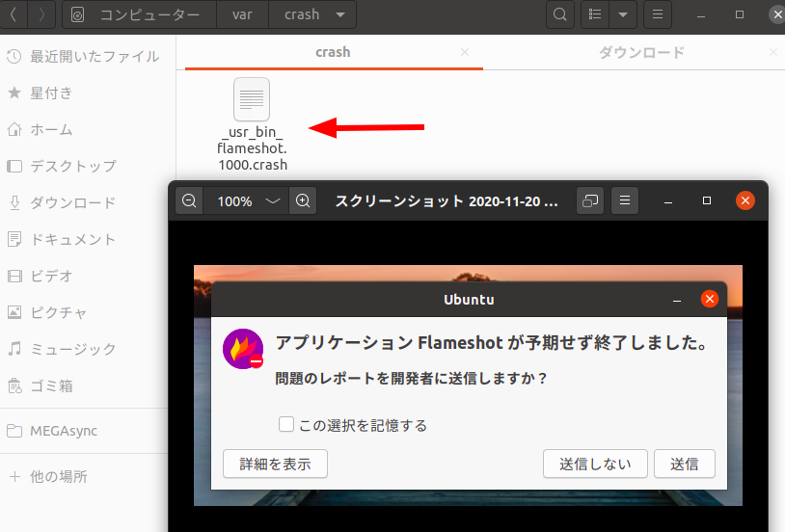Open 100% zoom level dropdown
The height and width of the screenshot is (532, 785).
point(246,200)
